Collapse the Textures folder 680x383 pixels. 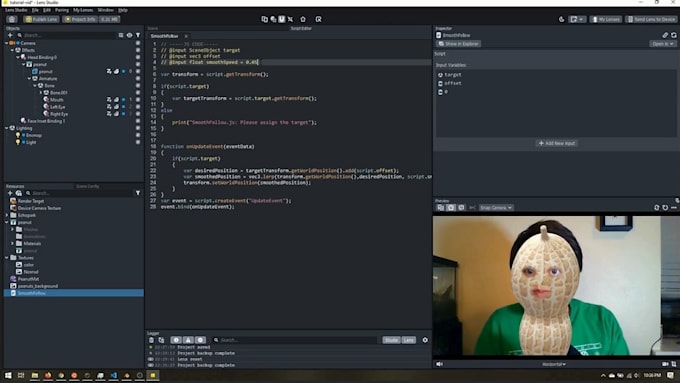(x=7, y=258)
